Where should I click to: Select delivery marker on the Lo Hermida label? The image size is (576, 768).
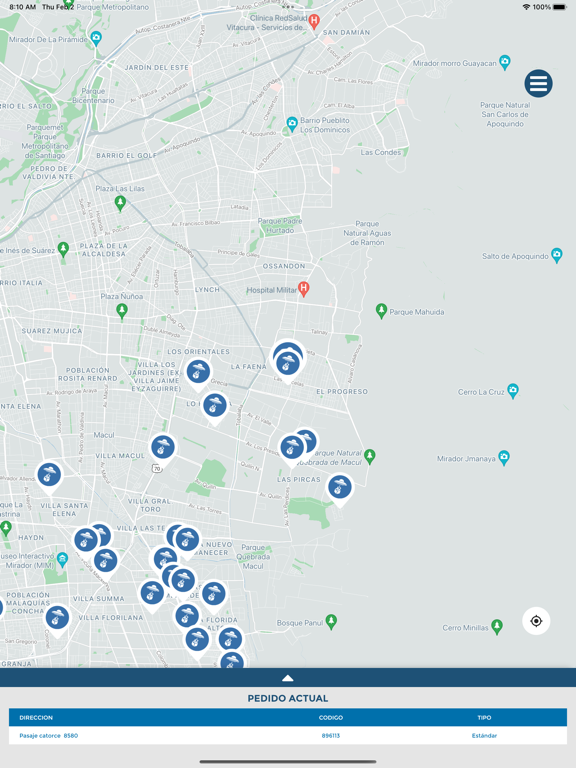click(215, 408)
